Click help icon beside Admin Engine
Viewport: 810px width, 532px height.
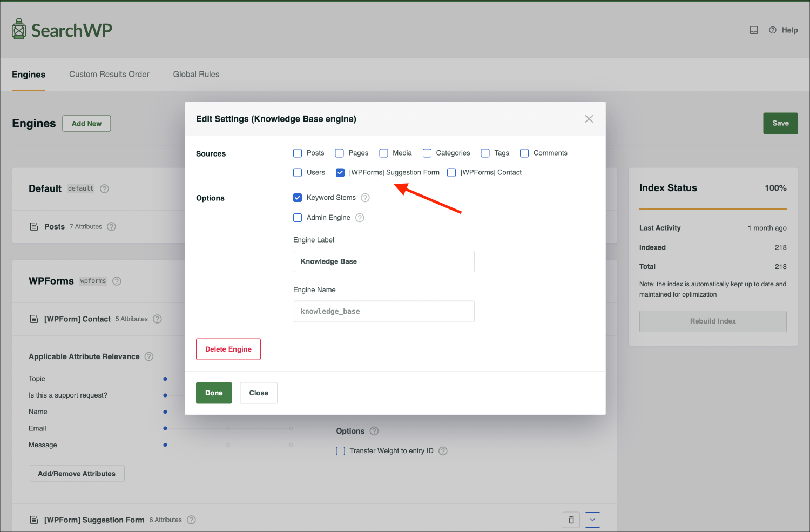tap(360, 218)
